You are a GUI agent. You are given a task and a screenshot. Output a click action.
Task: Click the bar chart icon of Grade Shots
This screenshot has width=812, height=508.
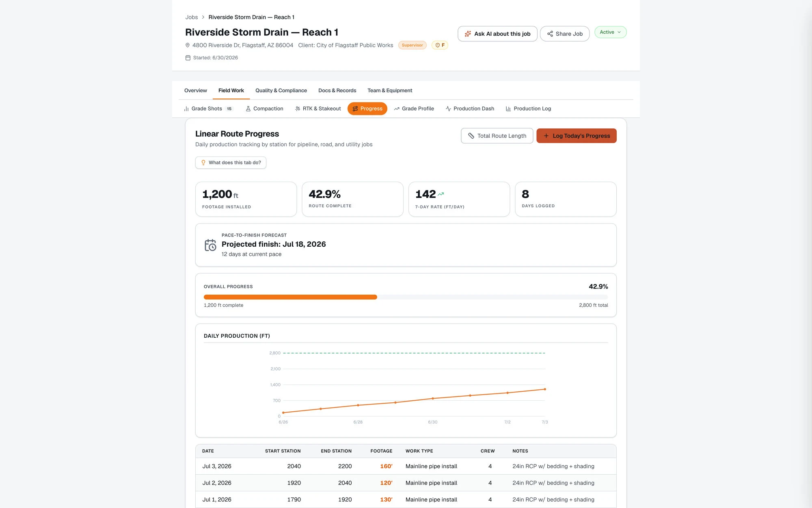(186, 109)
